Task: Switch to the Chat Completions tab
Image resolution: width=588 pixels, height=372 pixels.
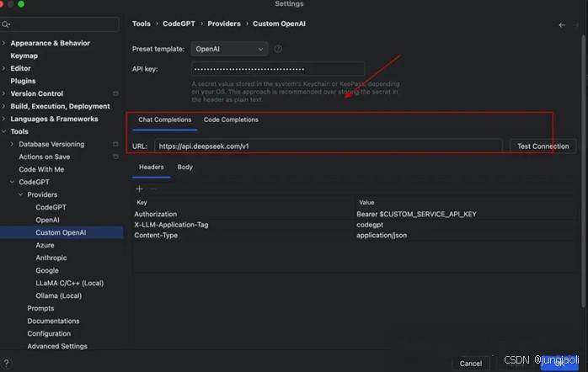Action: click(x=164, y=120)
